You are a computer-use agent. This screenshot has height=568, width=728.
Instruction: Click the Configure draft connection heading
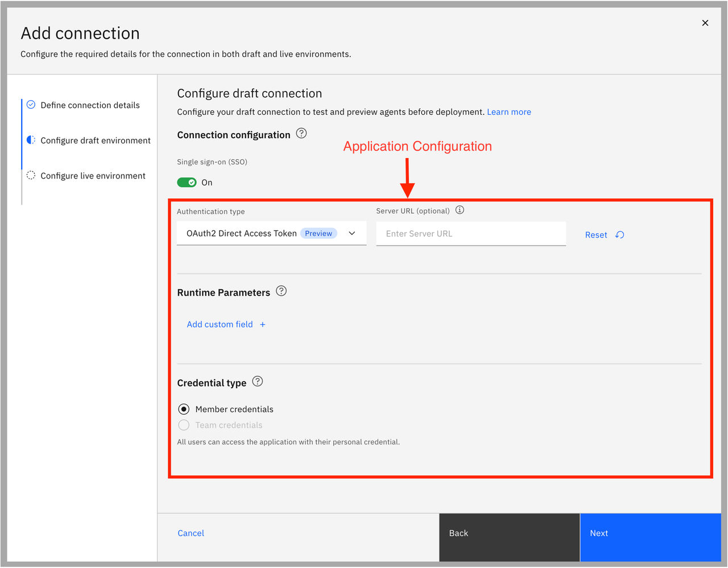tap(249, 93)
